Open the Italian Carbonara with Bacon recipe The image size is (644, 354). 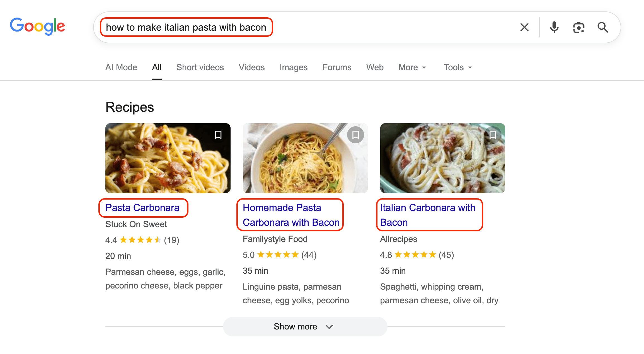pos(428,215)
